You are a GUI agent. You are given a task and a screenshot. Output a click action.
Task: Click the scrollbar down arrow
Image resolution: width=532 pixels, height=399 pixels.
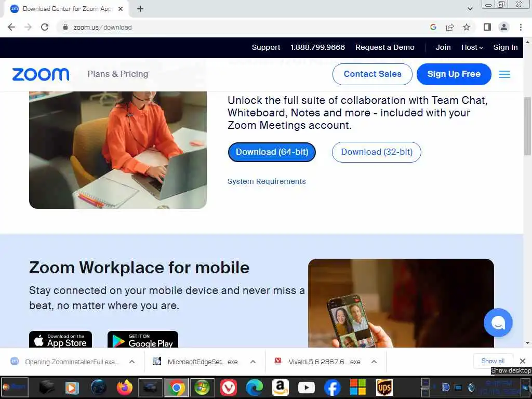(x=527, y=343)
